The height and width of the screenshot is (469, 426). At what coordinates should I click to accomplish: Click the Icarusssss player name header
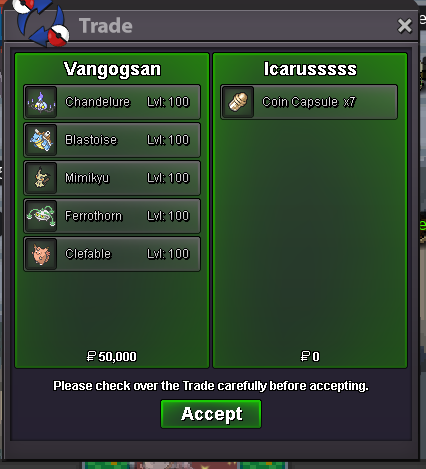310,69
